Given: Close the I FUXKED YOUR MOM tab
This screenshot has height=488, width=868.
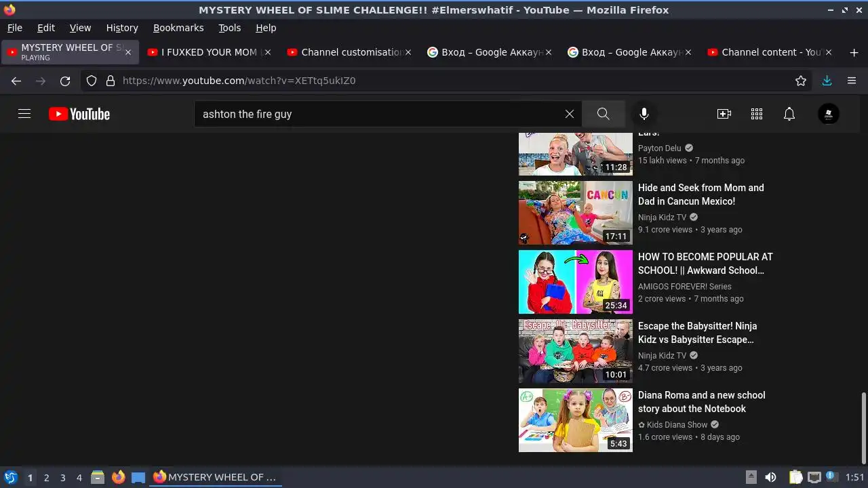Looking at the screenshot, I should pos(268,52).
